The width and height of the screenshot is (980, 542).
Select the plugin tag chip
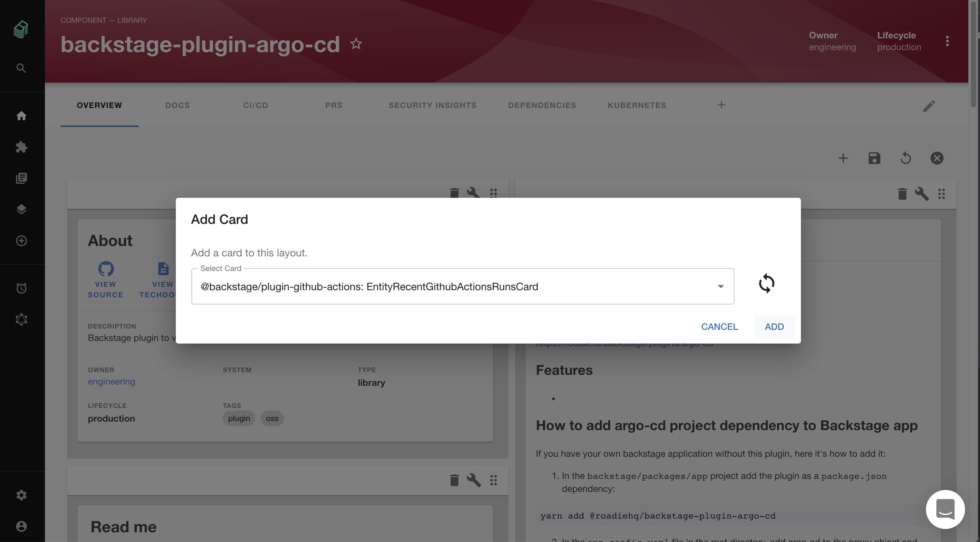(239, 418)
